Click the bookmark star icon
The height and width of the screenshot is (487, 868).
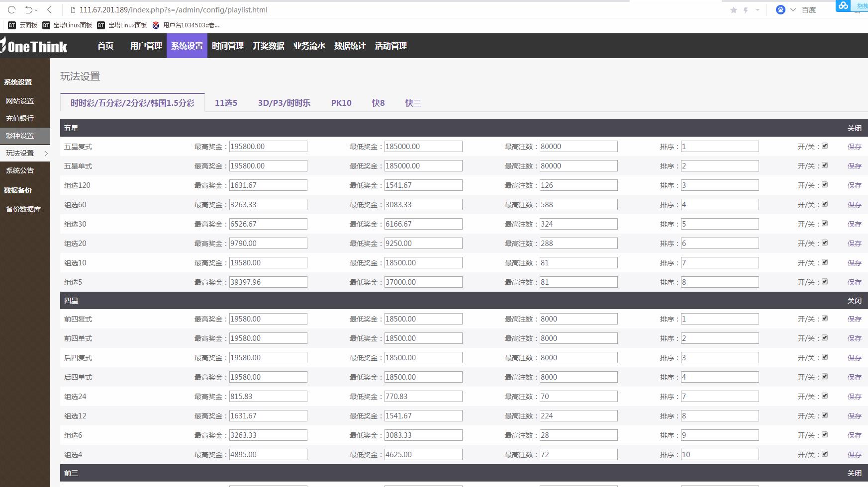tap(733, 10)
